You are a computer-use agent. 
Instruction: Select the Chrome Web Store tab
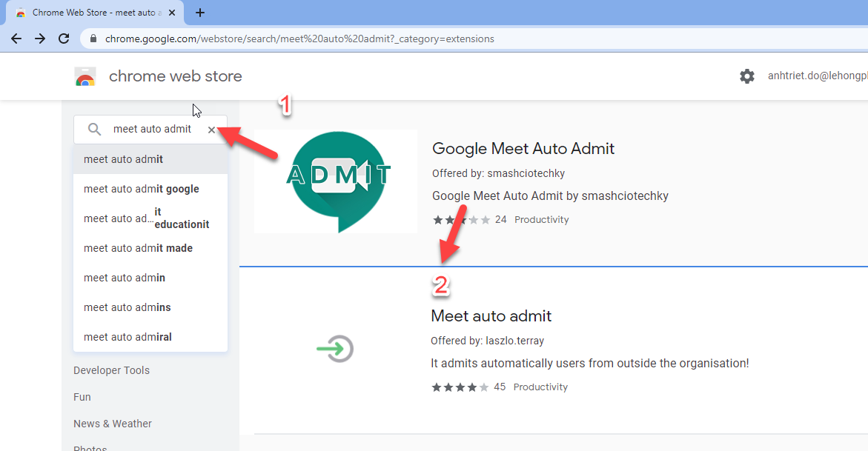pyautogui.click(x=95, y=12)
